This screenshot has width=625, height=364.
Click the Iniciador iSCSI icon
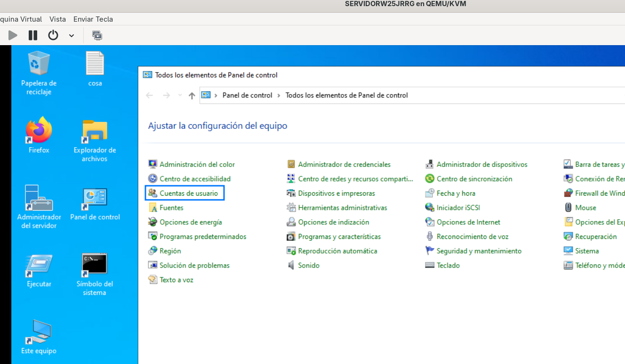(x=429, y=207)
